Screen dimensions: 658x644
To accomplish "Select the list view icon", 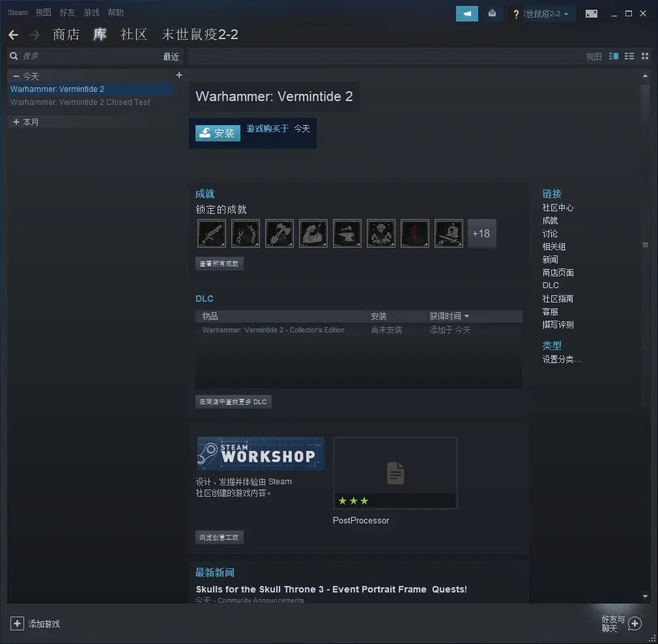I will (x=629, y=56).
